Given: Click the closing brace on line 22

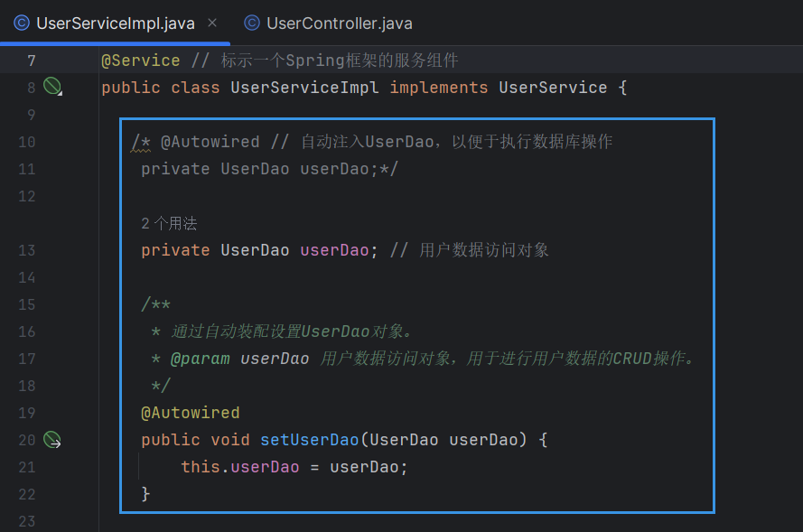Looking at the screenshot, I should point(146,494).
